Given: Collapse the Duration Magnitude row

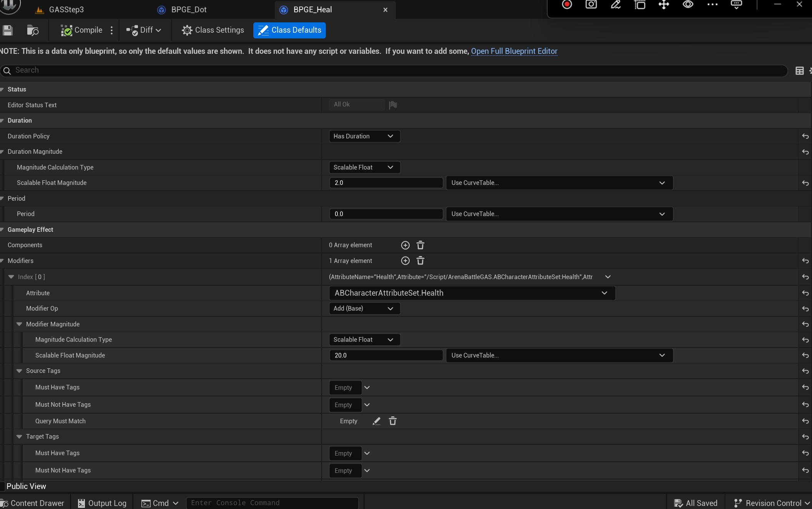Looking at the screenshot, I should click(2, 151).
